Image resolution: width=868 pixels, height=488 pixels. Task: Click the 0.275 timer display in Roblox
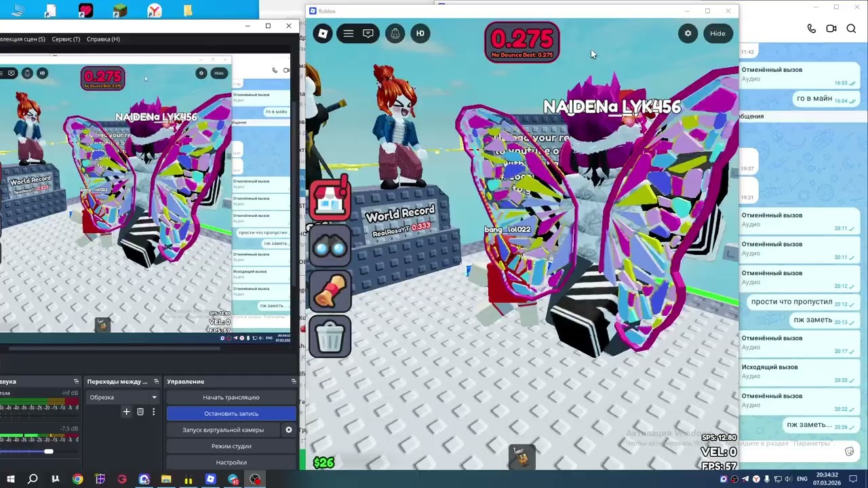pyautogui.click(x=521, y=42)
